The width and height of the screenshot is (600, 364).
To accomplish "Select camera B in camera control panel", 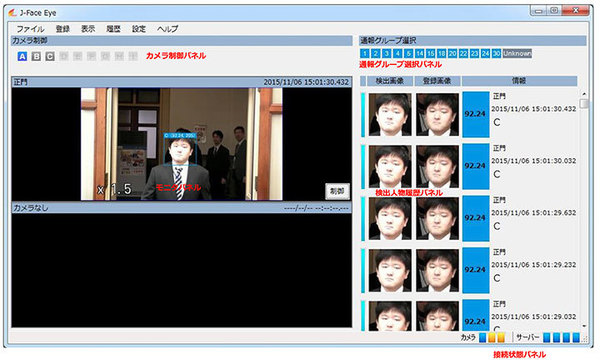I will coord(36,56).
